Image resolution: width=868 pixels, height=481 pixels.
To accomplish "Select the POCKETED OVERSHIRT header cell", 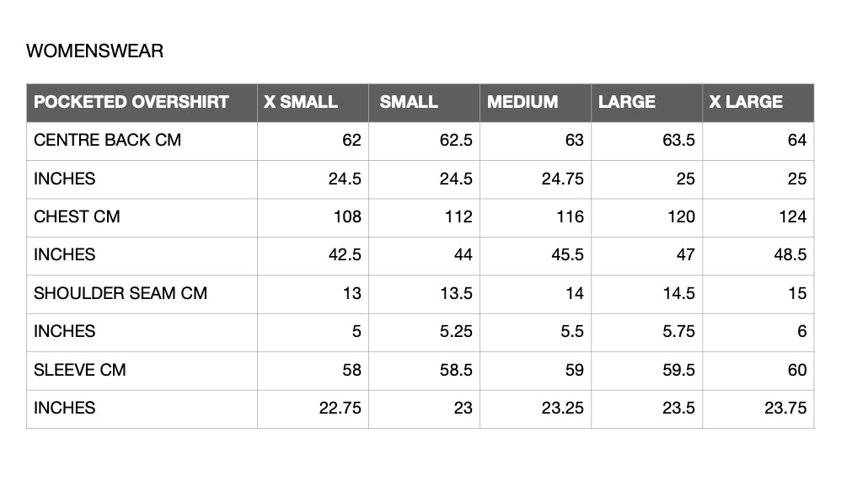I will pyautogui.click(x=142, y=103).
